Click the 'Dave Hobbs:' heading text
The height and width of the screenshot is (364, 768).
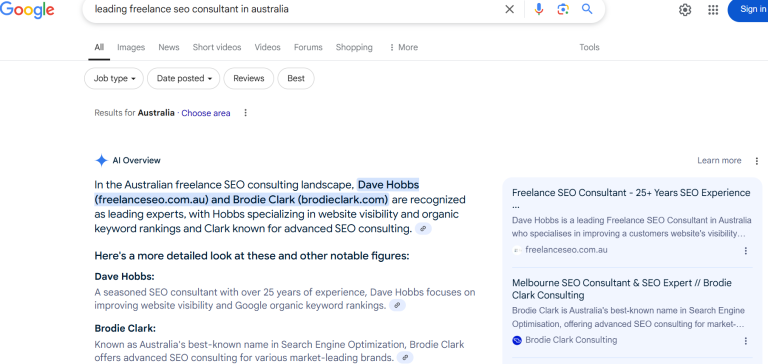[x=124, y=276]
